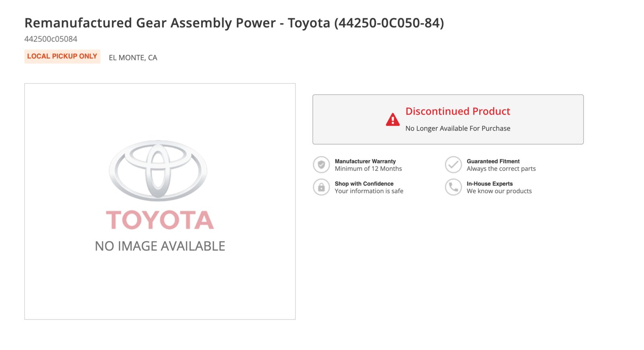Screen dimensions: 644x350
Task: Click the red TOYOTA wordmark
Action: [x=160, y=220]
